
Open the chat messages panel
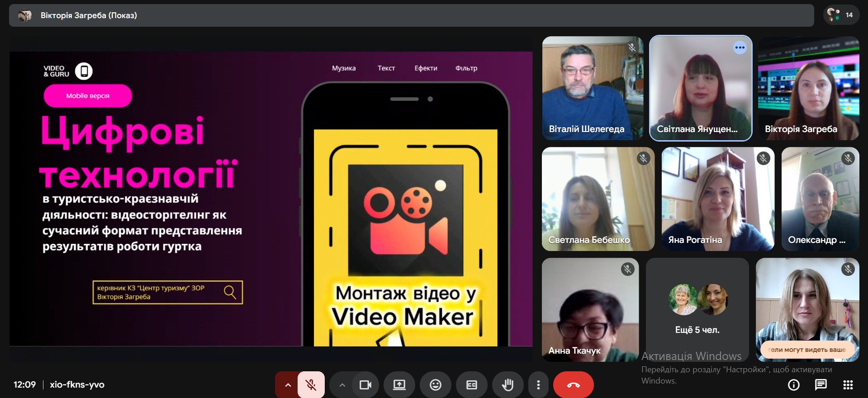click(x=821, y=385)
